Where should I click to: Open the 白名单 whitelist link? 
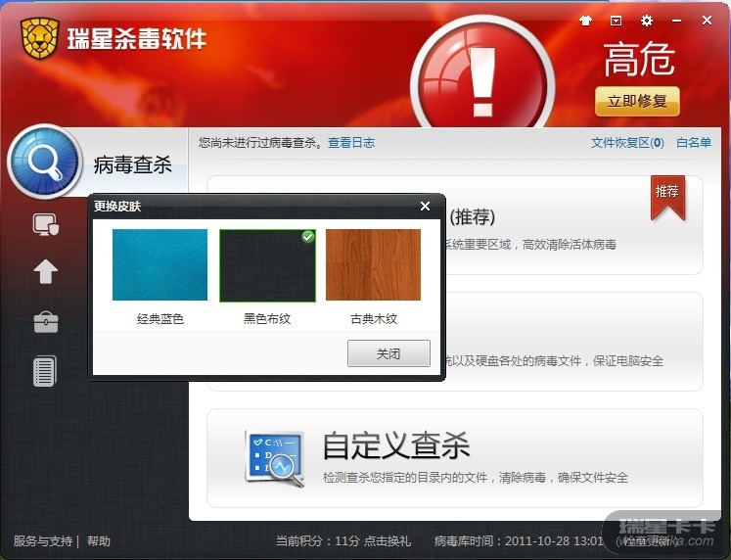pyautogui.click(x=694, y=143)
